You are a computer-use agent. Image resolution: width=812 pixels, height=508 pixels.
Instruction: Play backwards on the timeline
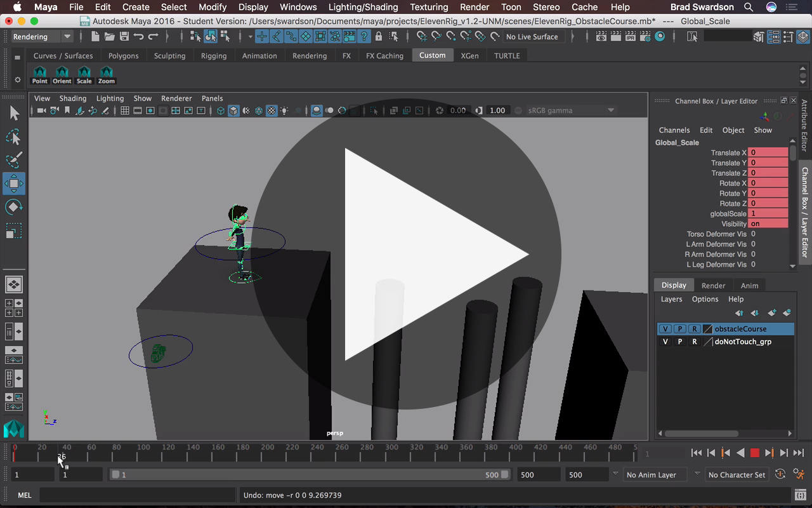pyautogui.click(x=740, y=453)
